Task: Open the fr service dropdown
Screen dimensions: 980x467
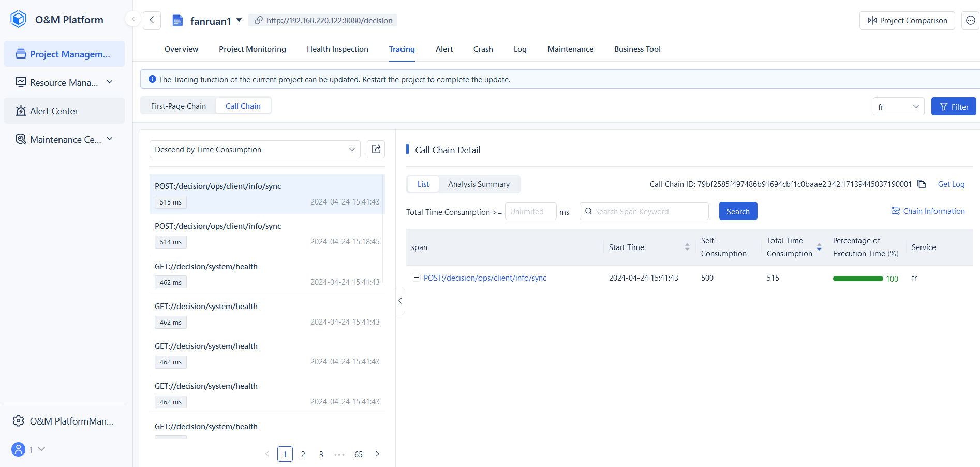Action: pyautogui.click(x=898, y=107)
